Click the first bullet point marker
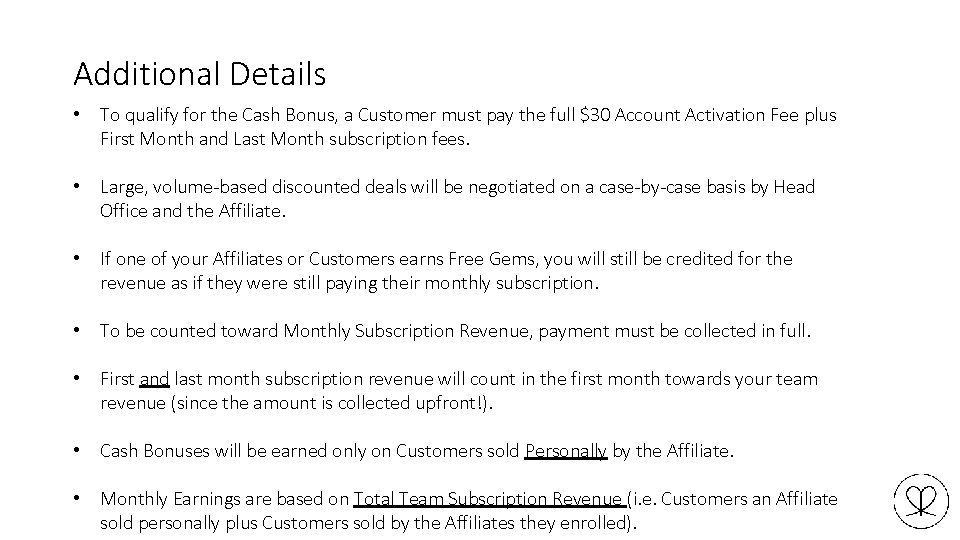Image resolution: width=960 pixels, height=540 pixels. coord(77,113)
